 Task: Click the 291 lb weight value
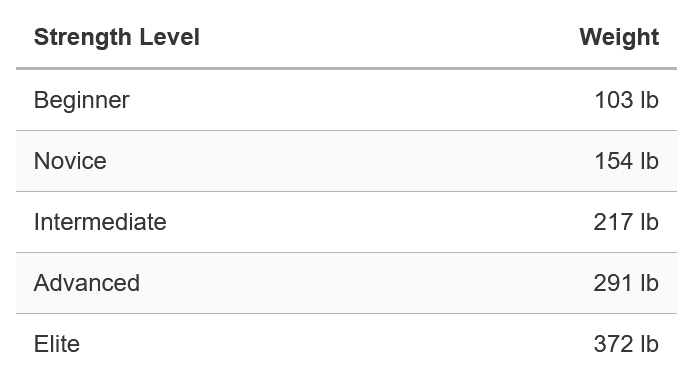626,283
